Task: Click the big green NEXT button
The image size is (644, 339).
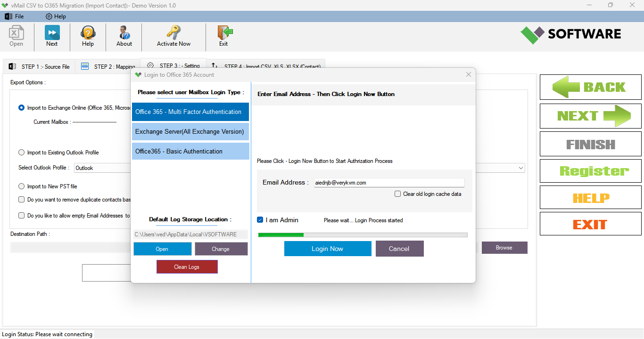Action: click(x=590, y=116)
